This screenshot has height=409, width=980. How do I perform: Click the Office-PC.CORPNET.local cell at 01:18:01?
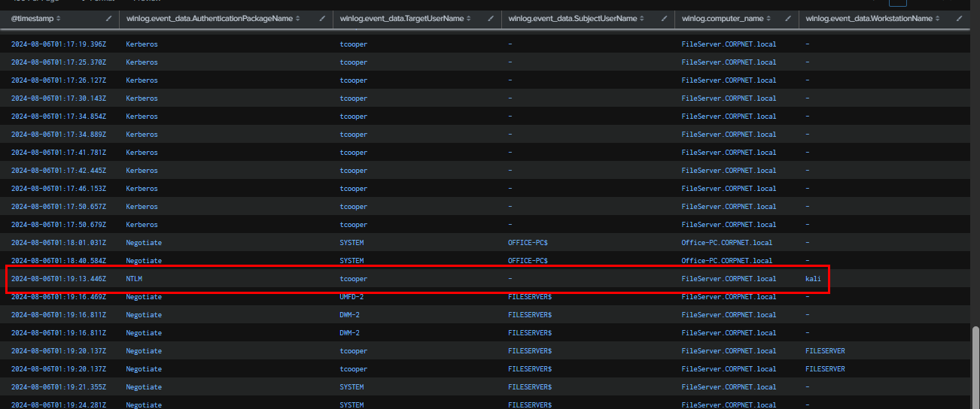(726, 243)
